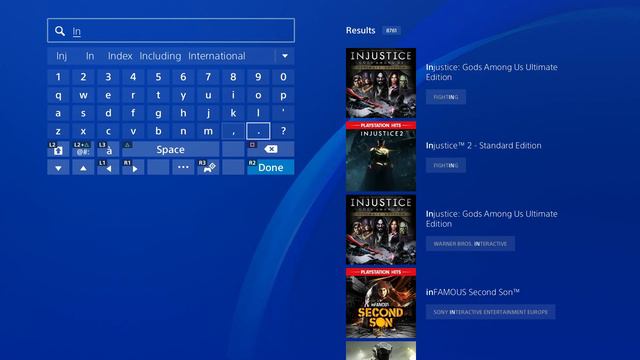Tap the letter m key
The width and height of the screenshot is (640, 360).
[208, 131]
